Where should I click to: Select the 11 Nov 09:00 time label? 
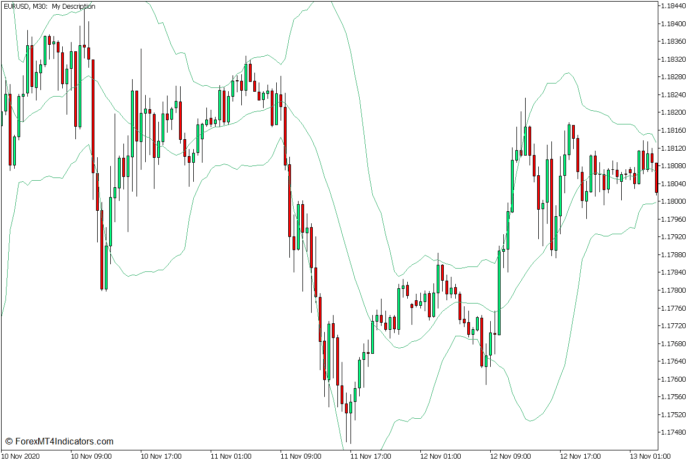click(300, 455)
